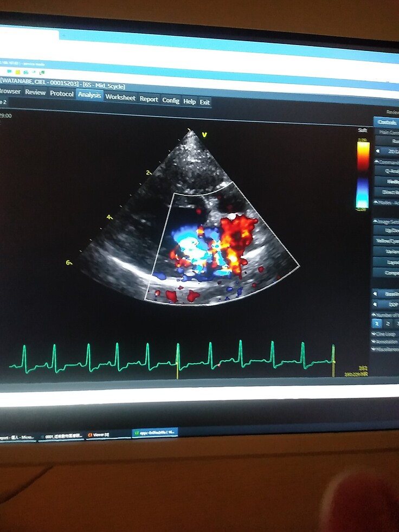Select the Worksheet tab
Screen dimensions: 399x532
point(120,98)
